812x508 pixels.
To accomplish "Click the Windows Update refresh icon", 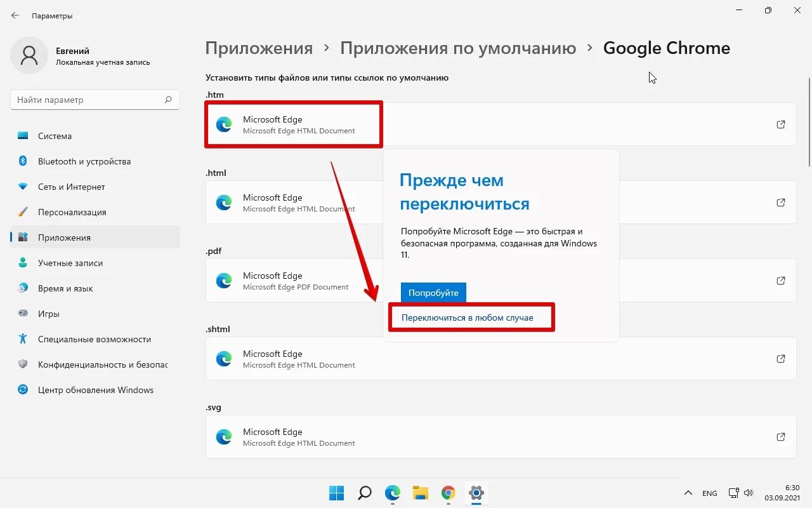I will coord(23,390).
